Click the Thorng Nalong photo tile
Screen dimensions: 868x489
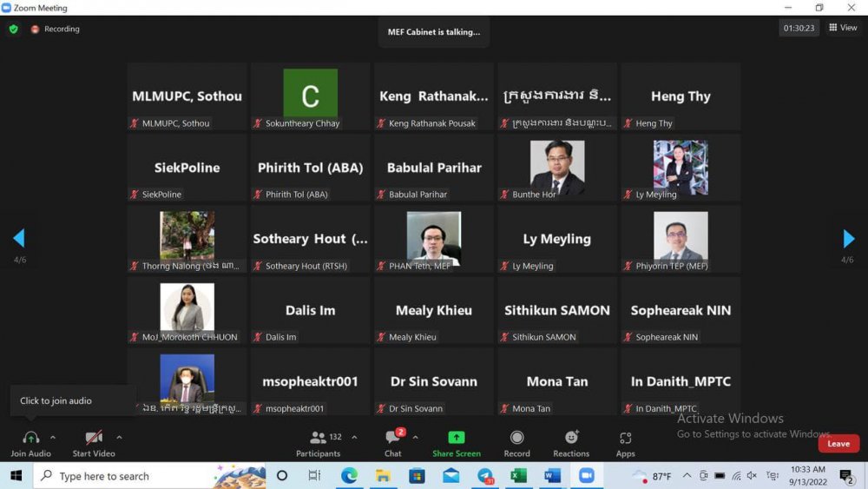[x=187, y=239]
